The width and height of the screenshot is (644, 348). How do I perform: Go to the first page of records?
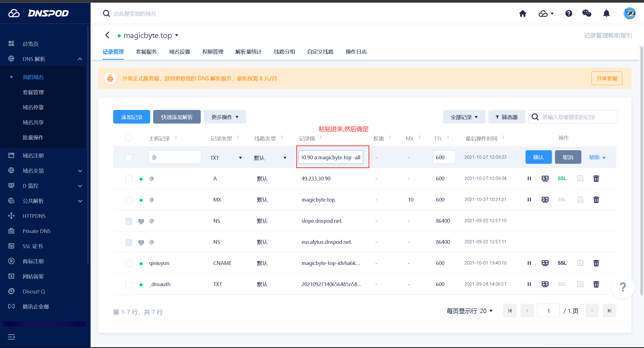click(x=510, y=311)
